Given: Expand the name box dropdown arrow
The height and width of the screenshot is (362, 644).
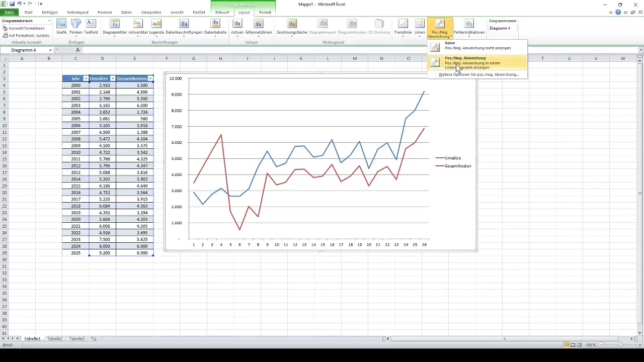Looking at the screenshot, I should point(50,50).
